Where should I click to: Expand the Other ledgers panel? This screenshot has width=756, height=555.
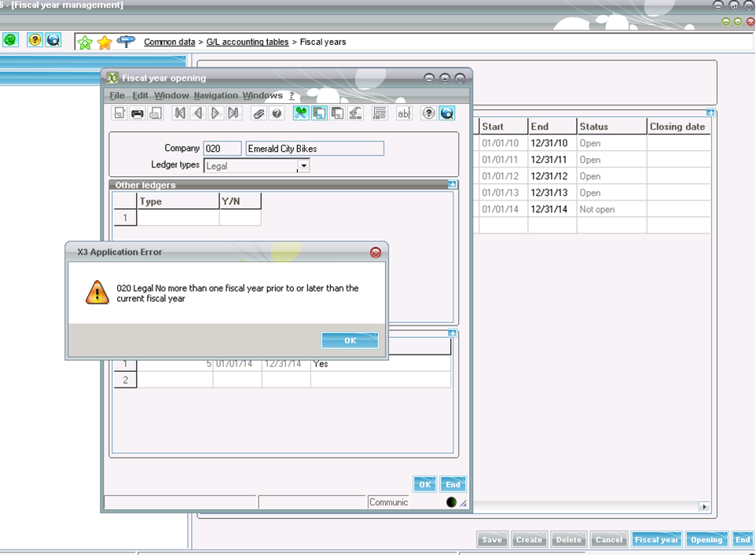click(452, 185)
